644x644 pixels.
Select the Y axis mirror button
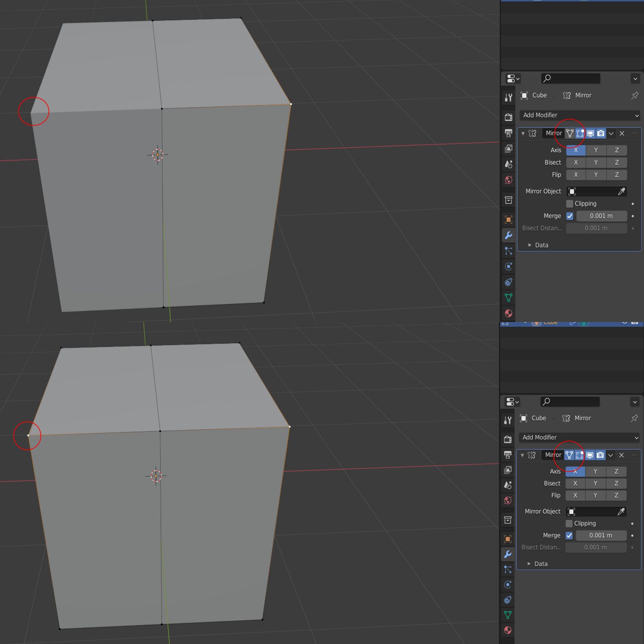pos(596,150)
